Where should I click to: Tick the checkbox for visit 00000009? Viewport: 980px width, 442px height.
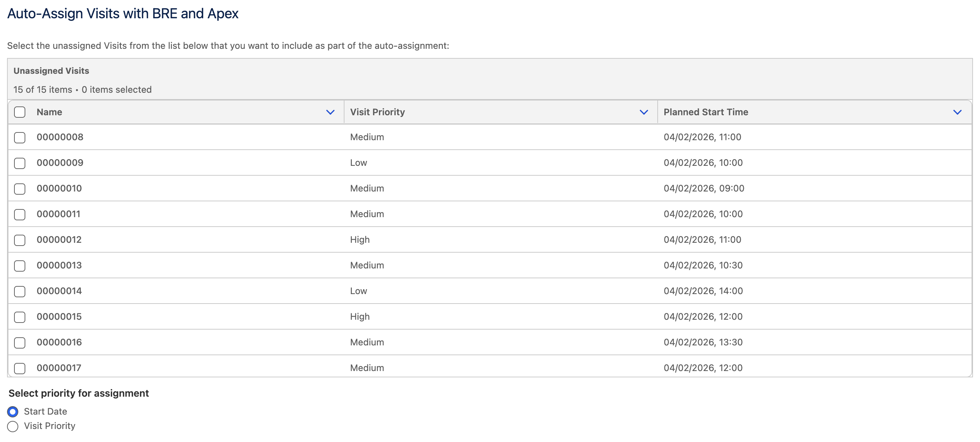pyautogui.click(x=20, y=163)
